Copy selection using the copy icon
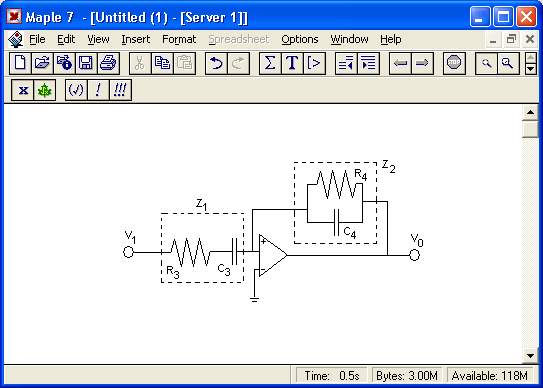543x388 pixels. [162, 63]
